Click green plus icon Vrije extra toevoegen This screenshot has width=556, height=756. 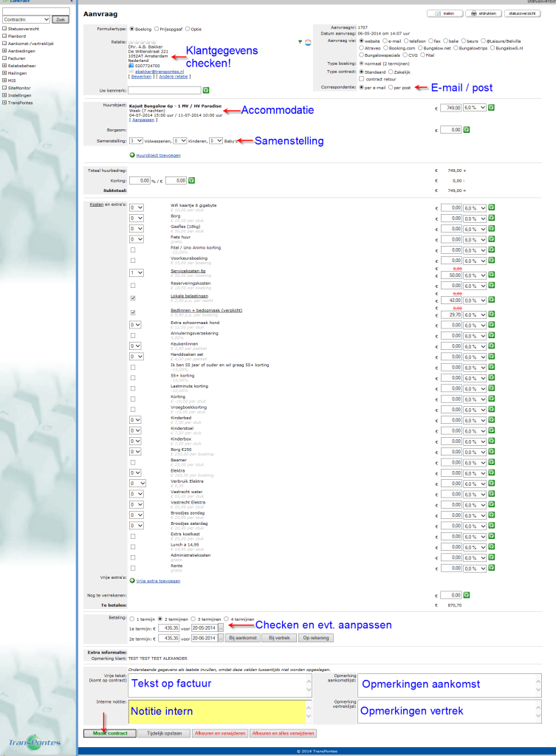(132, 580)
